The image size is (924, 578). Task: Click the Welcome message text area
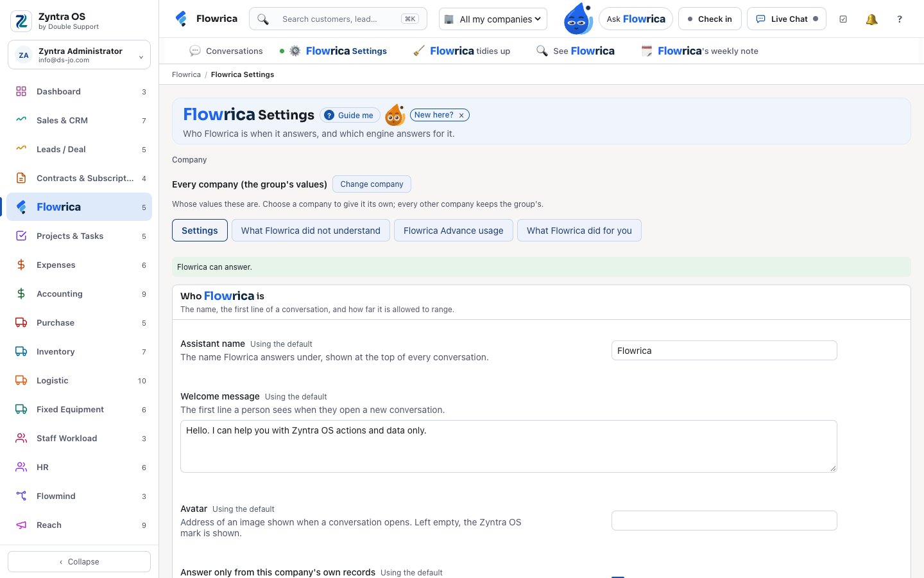[x=509, y=446]
